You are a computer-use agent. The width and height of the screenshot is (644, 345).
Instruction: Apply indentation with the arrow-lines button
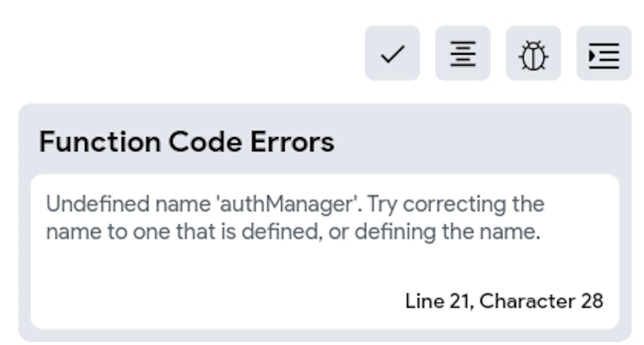[x=603, y=54]
